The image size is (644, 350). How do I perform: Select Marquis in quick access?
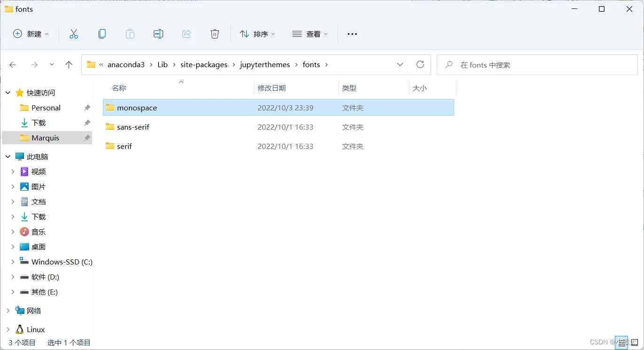[x=46, y=138]
